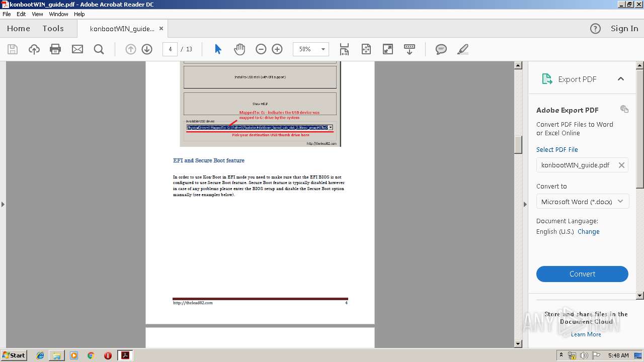Open the File menu
The height and width of the screenshot is (362, 644).
[x=7, y=14]
